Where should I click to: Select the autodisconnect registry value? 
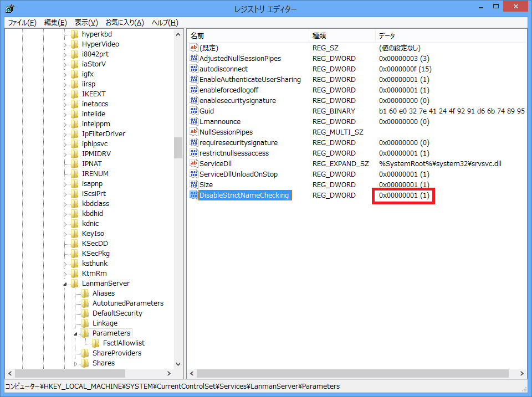(x=223, y=69)
